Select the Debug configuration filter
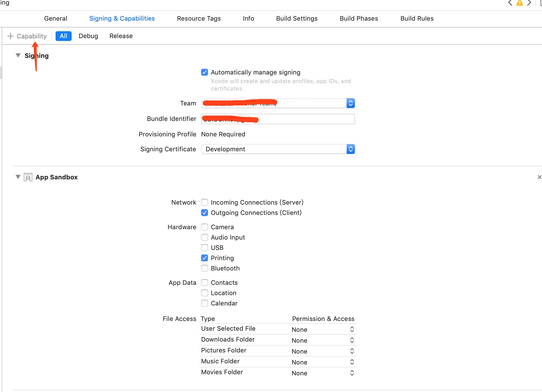This screenshot has width=542, height=392. 88,36
